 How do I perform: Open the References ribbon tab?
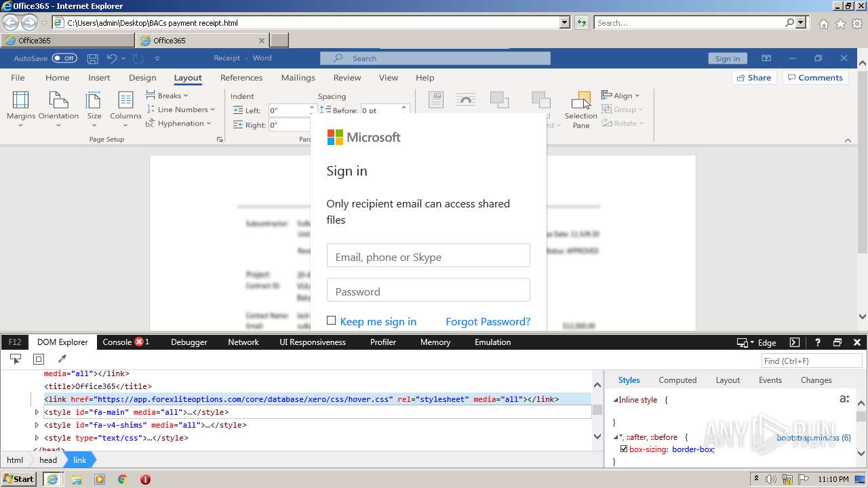241,78
